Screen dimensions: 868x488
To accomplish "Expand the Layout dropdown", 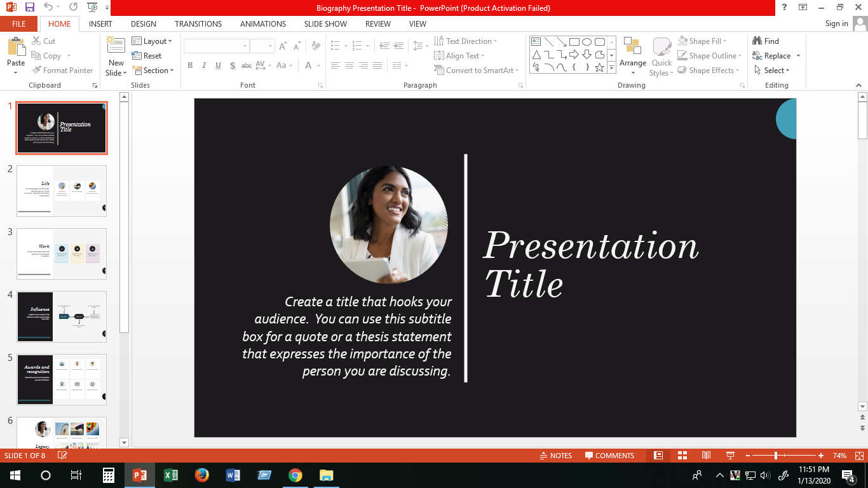I will point(152,41).
